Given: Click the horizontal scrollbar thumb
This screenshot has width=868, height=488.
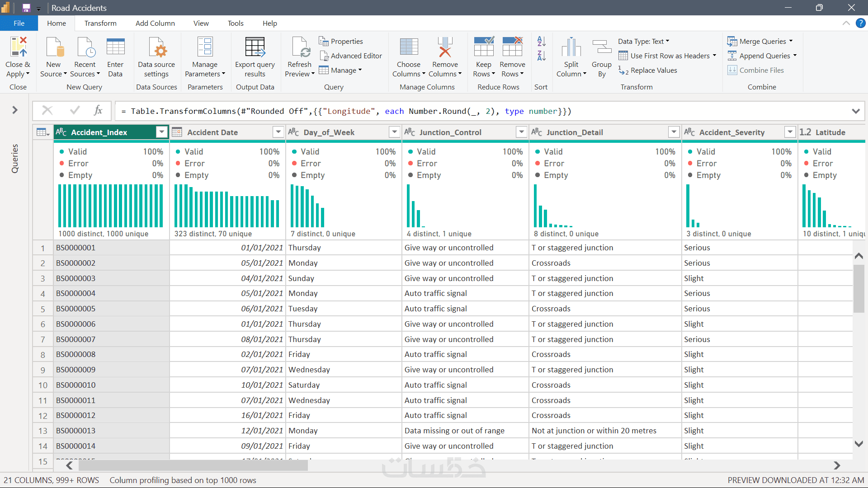Looking at the screenshot, I should click(x=193, y=465).
